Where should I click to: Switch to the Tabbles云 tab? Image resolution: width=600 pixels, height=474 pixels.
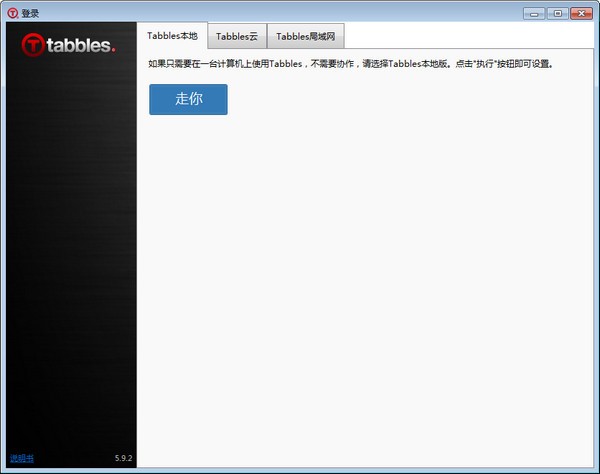click(237, 36)
